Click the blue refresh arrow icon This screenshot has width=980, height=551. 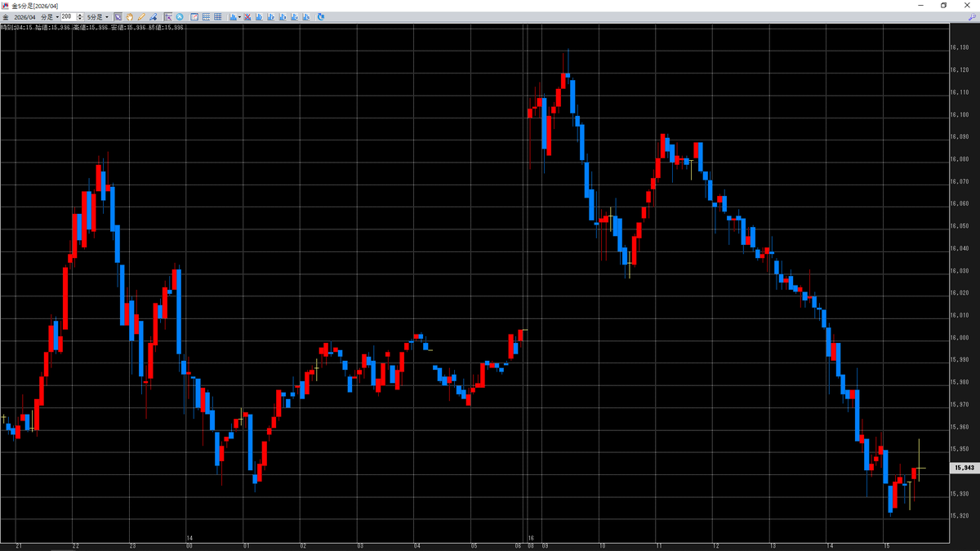tap(320, 16)
